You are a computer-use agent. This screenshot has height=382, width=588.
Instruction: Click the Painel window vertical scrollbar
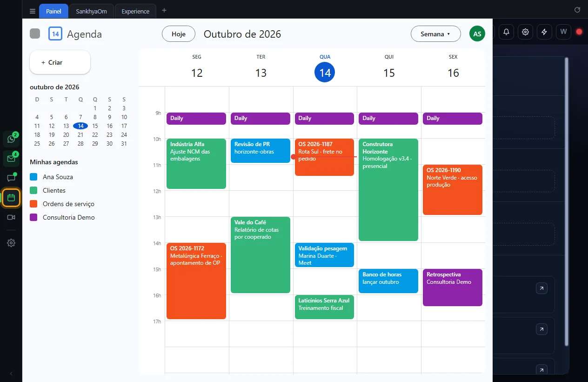[566, 201]
